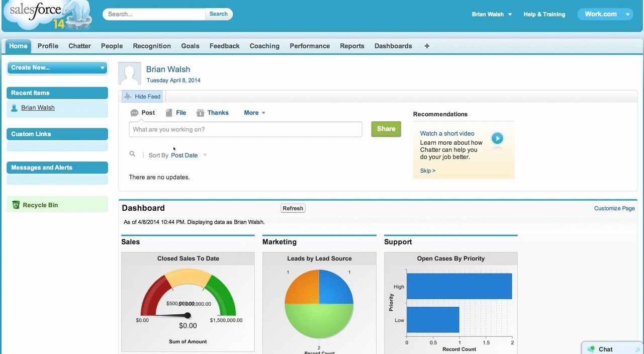This screenshot has height=354, width=644.
Task: Click the Post speech bubble icon
Action: pos(134,113)
